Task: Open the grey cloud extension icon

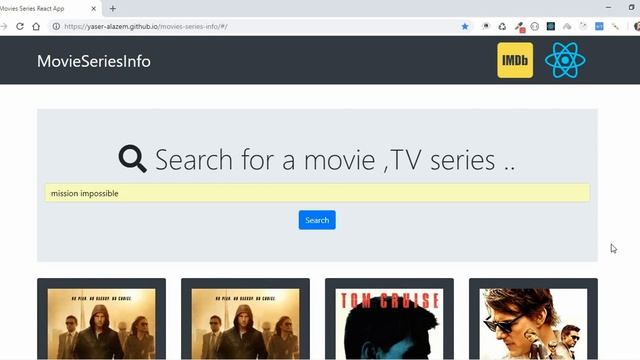Action: point(567,27)
